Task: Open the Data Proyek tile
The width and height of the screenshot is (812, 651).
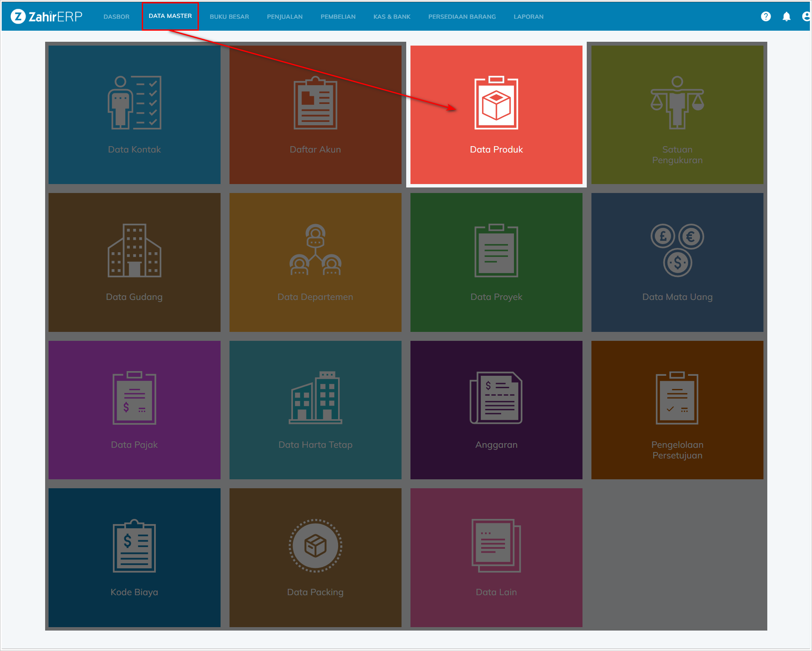Action: (496, 262)
